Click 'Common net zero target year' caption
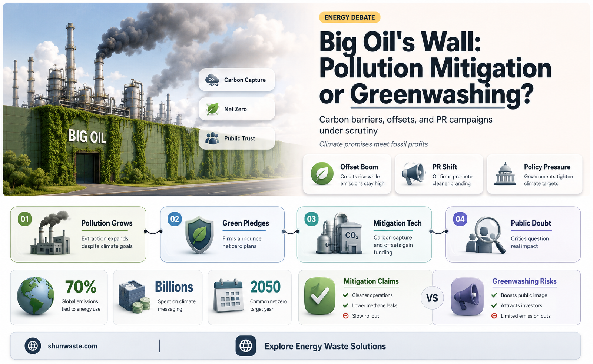Viewport: 593px width, 364px height. [268, 305]
